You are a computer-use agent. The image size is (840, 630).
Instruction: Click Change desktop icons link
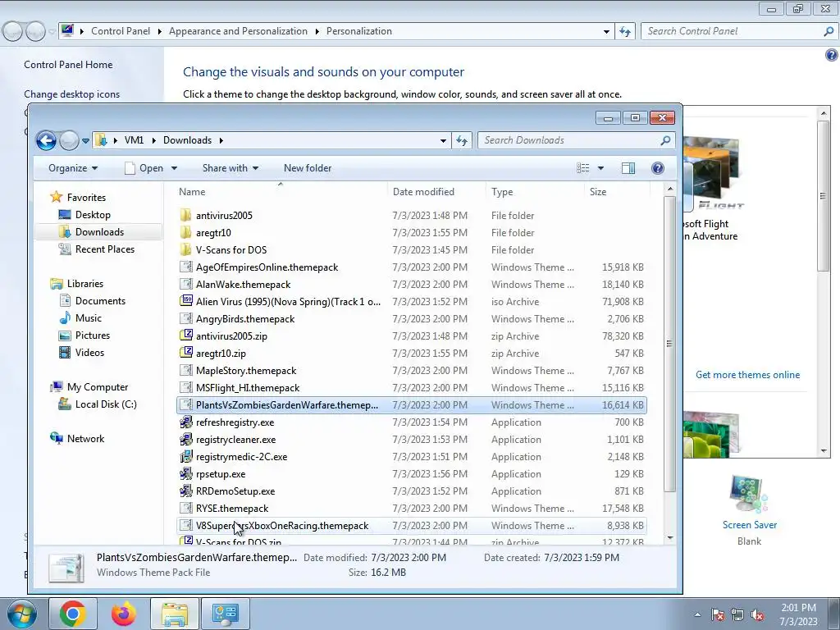pyautogui.click(x=72, y=94)
